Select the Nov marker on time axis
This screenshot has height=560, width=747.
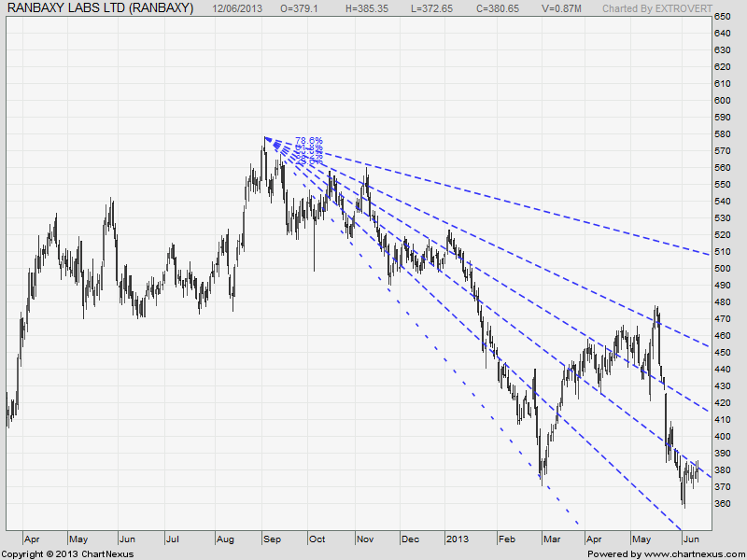[x=364, y=539]
